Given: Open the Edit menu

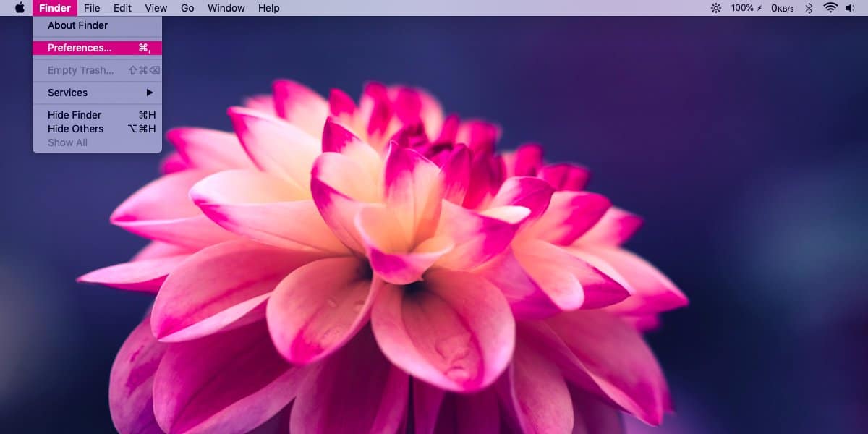Looking at the screenshot, I should click(122, 8).
